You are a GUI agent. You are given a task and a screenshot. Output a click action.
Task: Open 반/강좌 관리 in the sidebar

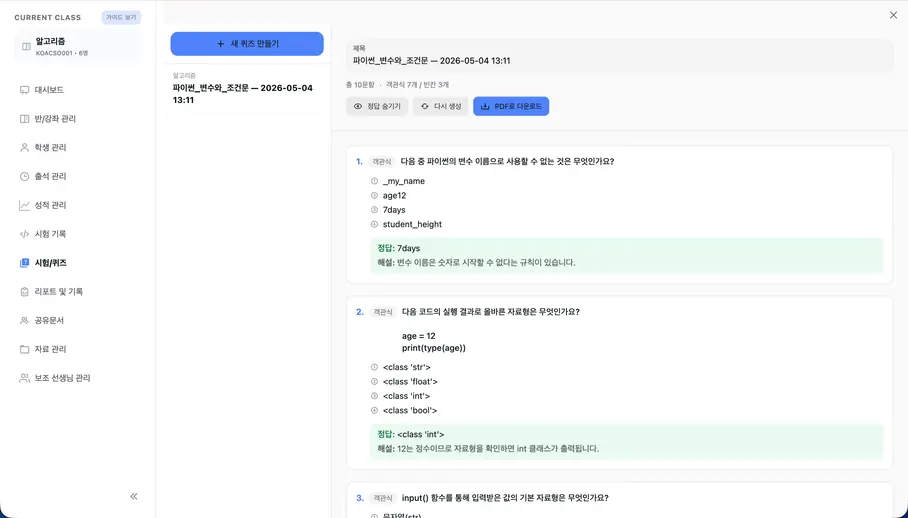pyautogui.click(x=55, y=119)
